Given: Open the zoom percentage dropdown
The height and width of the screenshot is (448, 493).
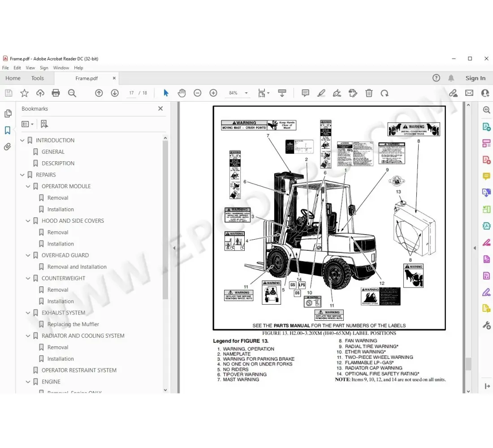Looking at the screenshot, I should coord(246,93).
